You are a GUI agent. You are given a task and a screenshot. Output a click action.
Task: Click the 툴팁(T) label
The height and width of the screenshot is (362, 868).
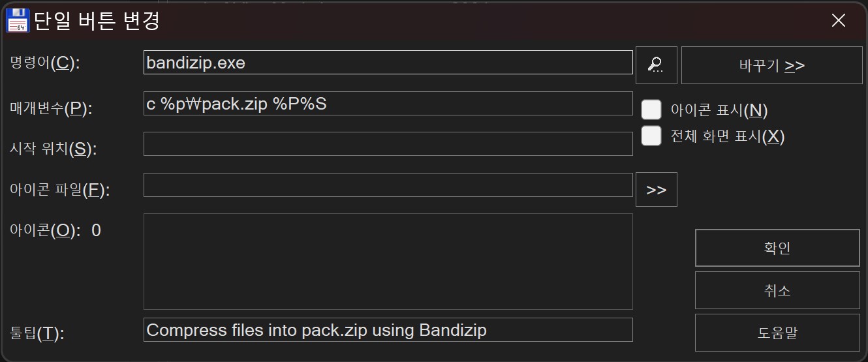pyautogui.click(x=37, y=334)
